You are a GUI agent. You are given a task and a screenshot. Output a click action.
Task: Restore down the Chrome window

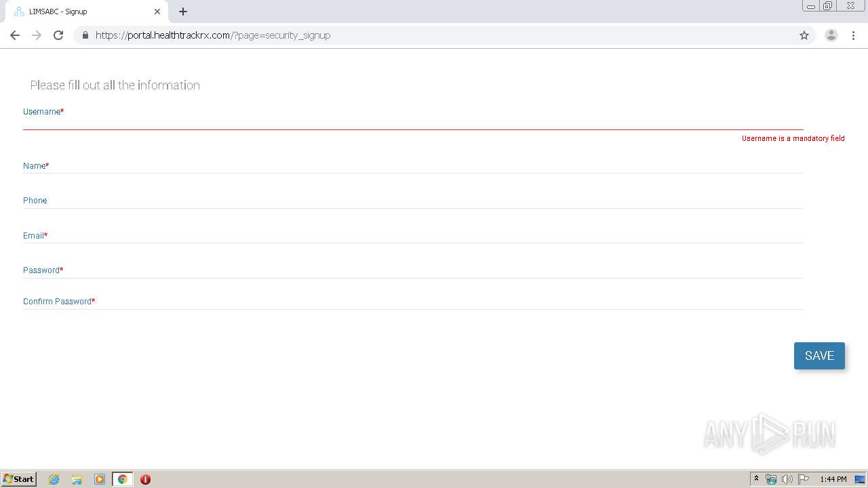(828, 6)
